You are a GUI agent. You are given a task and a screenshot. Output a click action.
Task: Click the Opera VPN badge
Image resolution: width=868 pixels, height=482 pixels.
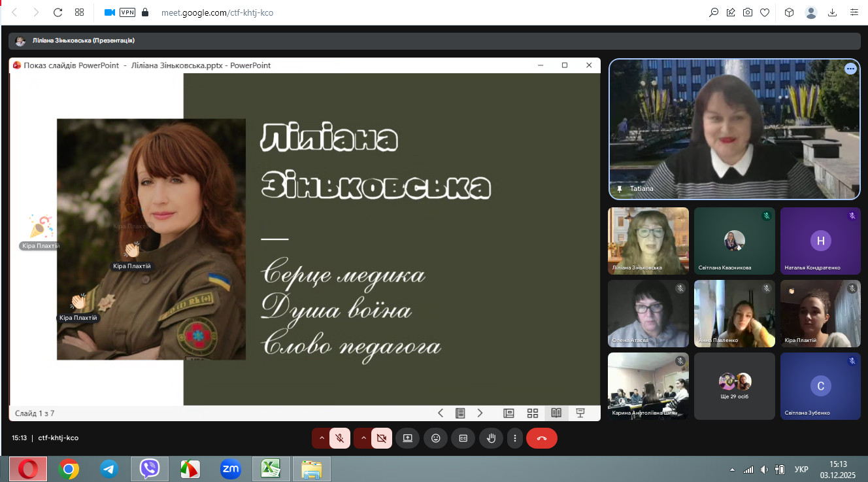[127, 12]
